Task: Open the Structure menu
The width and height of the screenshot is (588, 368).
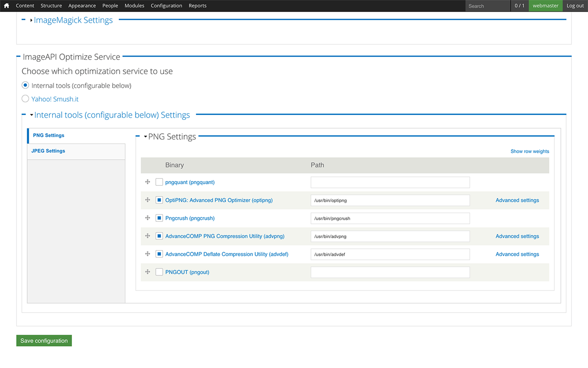Action: pyautogui.click(x=51, y=6)
